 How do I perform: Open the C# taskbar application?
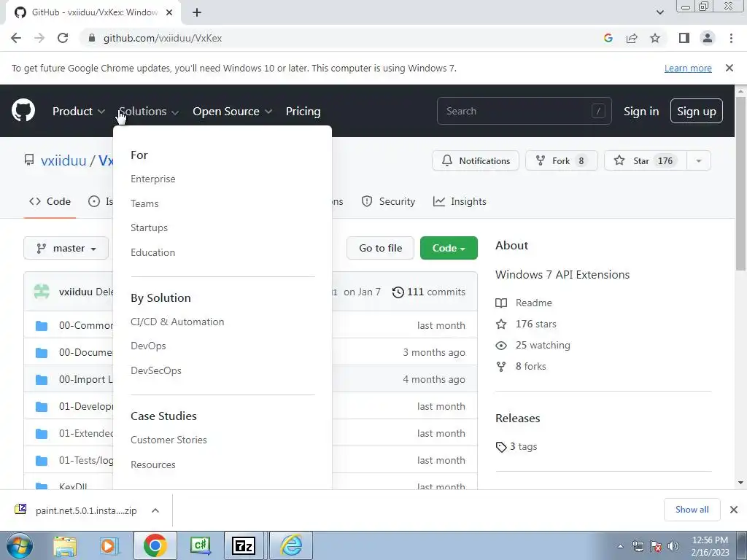click(200, 545)
